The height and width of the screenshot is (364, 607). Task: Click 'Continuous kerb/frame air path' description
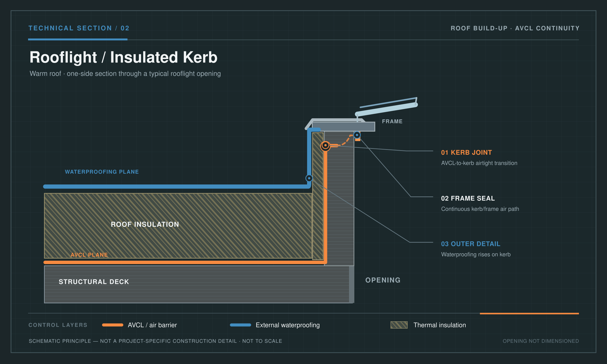click(480, 209)
